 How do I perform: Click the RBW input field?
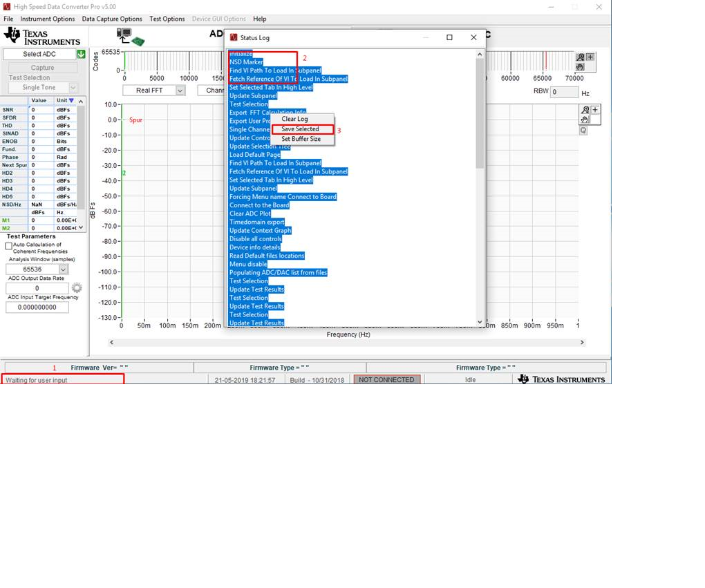(x=565, y=92)
